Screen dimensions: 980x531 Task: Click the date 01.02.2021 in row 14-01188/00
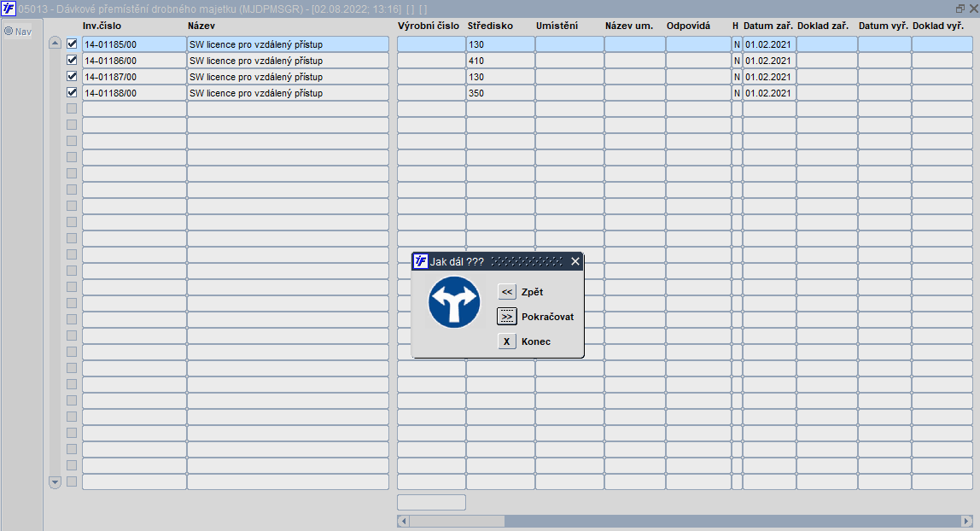point(769,93)
